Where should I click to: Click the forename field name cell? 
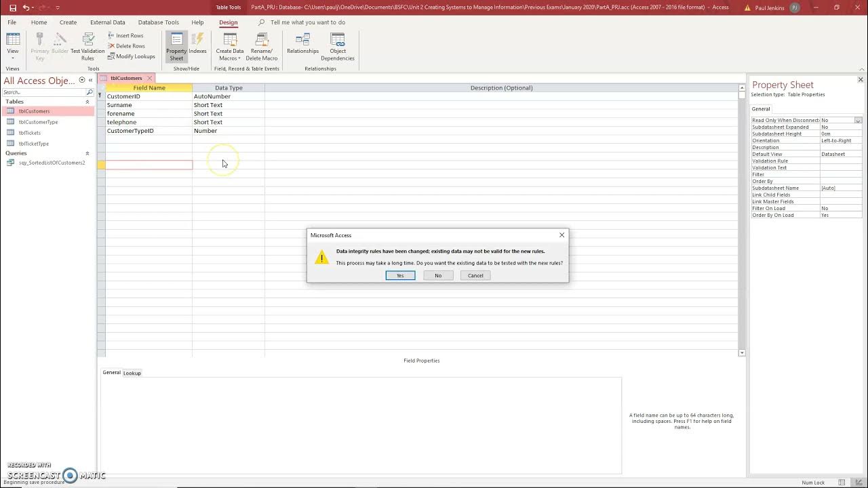tap(149, 114)
